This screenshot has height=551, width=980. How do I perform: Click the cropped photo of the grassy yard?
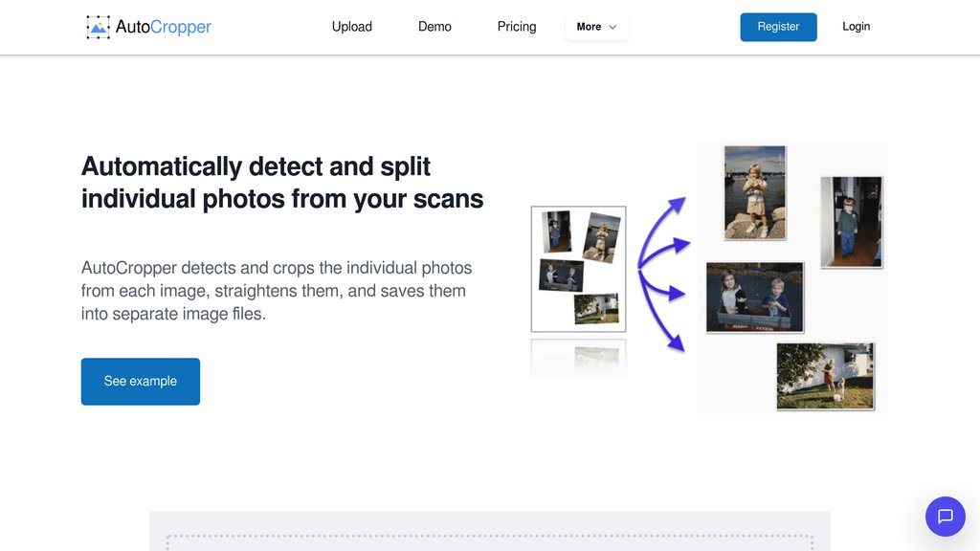pyautogui.click(x=825, y=376)
